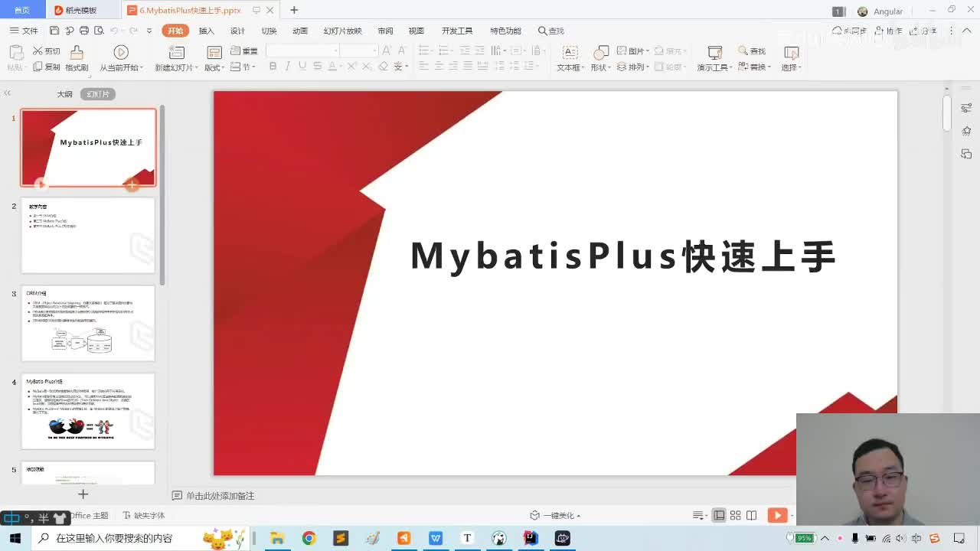
Task: Toggle Strikethrough formatting
Action: 317,67
